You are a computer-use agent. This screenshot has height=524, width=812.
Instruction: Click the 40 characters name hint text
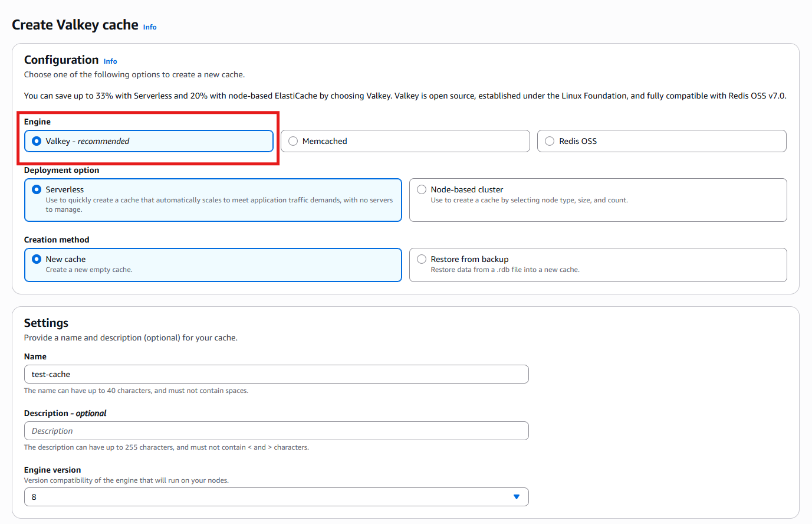136,391
